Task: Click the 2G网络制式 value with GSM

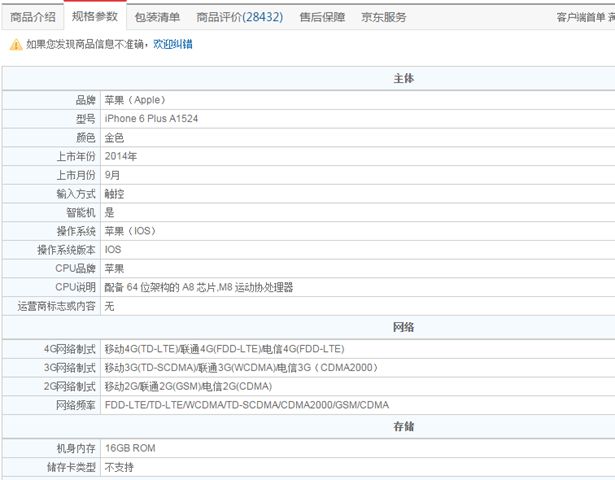Action: pyautogui.click(x=188, y=386)
